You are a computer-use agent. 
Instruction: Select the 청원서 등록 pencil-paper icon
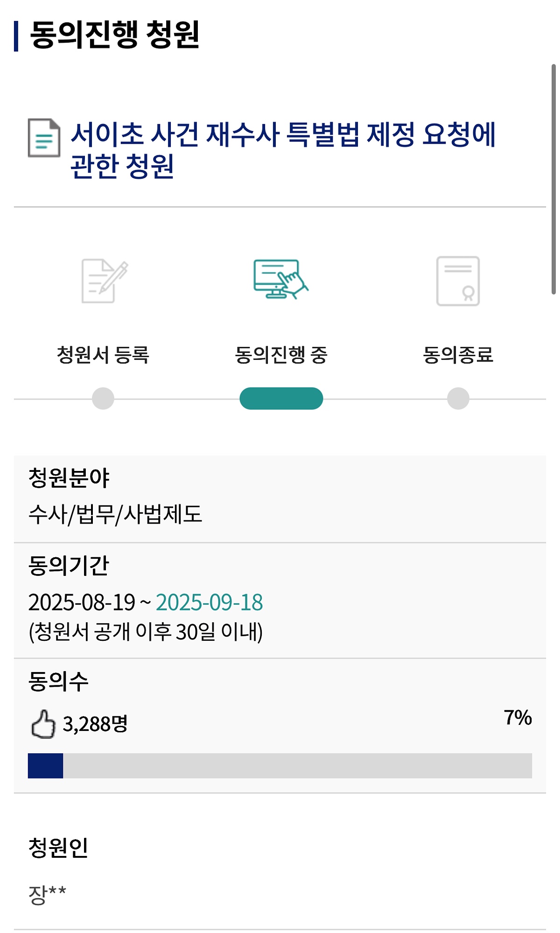pos(105,281)
